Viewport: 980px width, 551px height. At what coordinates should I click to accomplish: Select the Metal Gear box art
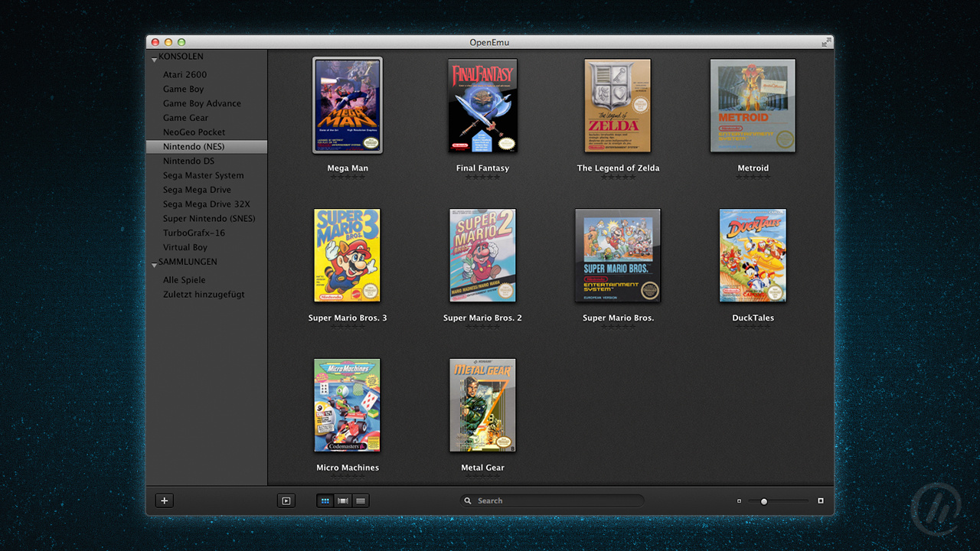[482, 406]
